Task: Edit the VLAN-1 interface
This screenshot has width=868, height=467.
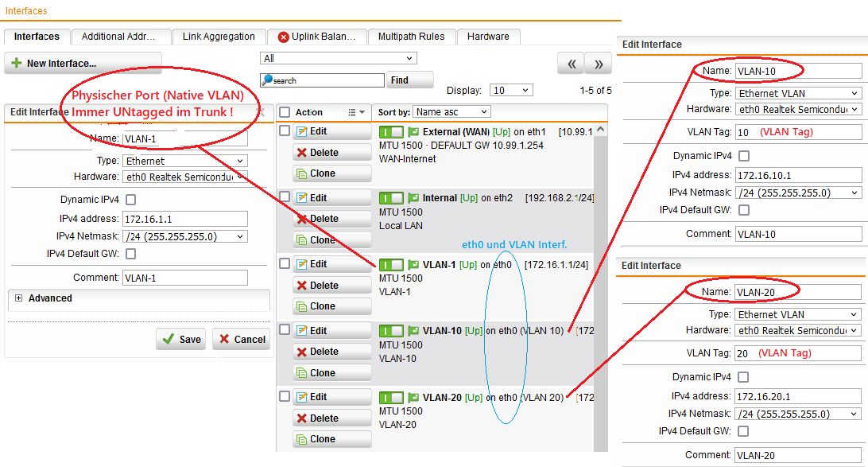Action: pos(331,264)
